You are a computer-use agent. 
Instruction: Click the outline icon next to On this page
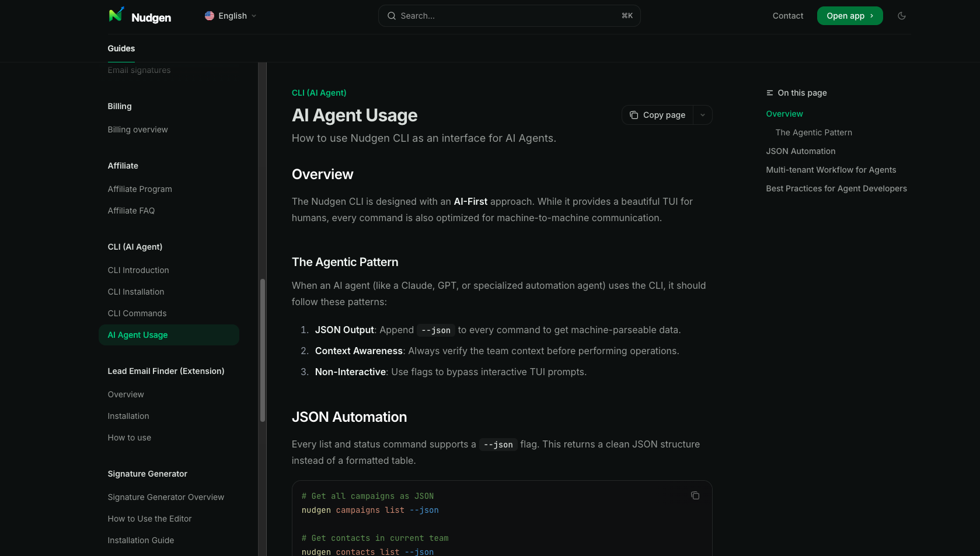click(769, 92)
